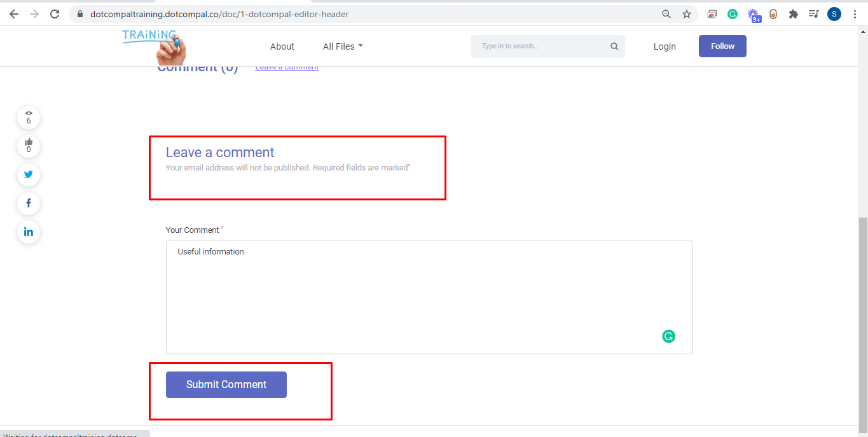Expand the All Files dropdown

pos(343,46)
